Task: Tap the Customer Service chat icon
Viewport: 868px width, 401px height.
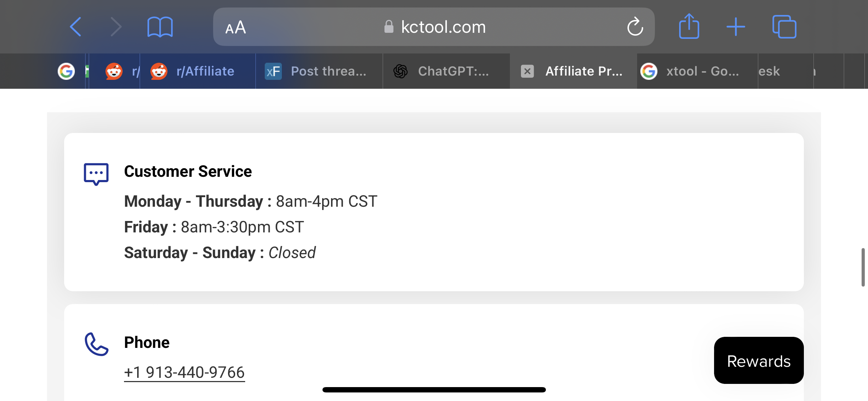Action: (x=96, y=174)
